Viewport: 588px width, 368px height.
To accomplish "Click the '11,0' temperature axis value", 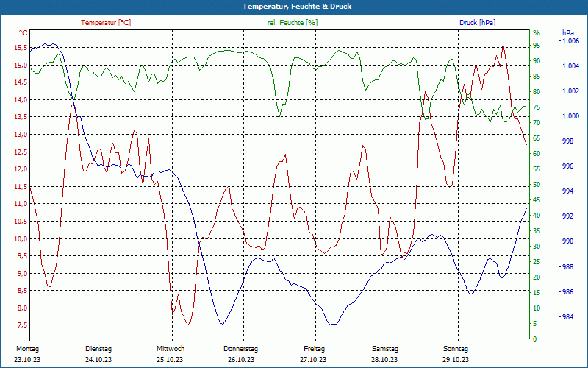I will coord(21,204).
